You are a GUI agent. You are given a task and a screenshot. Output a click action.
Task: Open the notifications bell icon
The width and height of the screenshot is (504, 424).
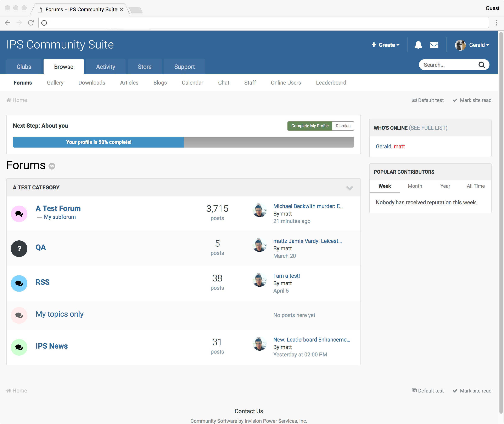(x=418, y=45)
